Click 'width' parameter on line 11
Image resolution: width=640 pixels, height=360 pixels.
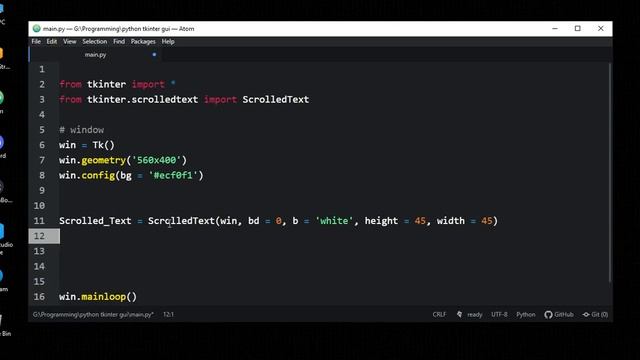pyautogui.click(x=451, y=221)
